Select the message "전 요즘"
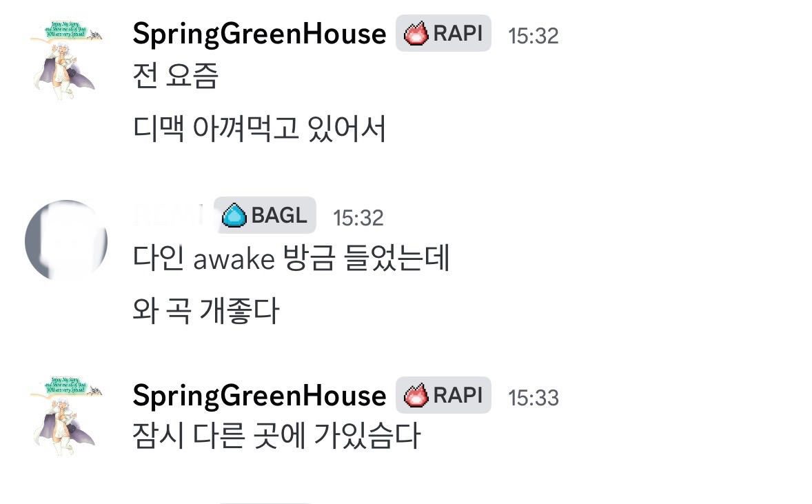Image resolution: width=812 pixels, height=504 pixels. click(x=175, y=76)
